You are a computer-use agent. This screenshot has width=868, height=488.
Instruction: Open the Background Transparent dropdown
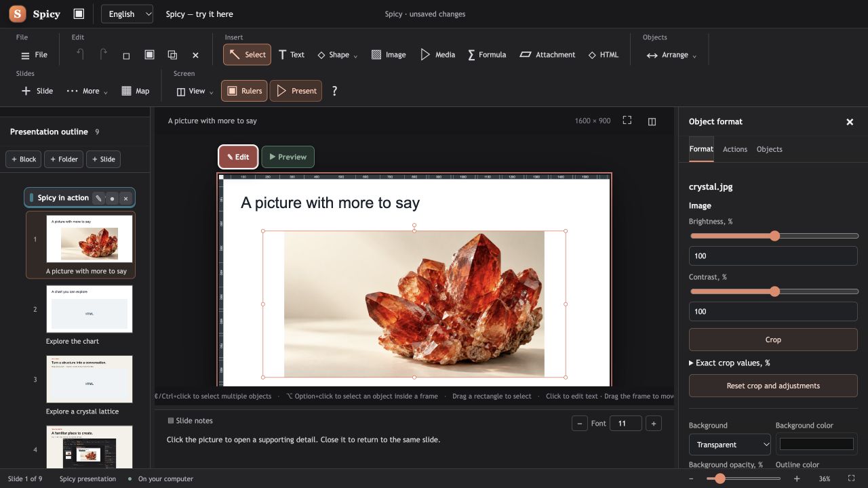[x=730, y=445]
